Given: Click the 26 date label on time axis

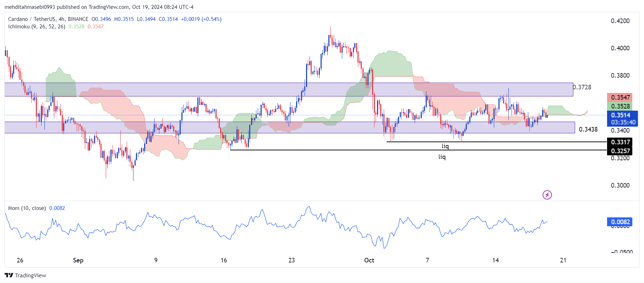Looking at the screenshot, I should 20,260.
